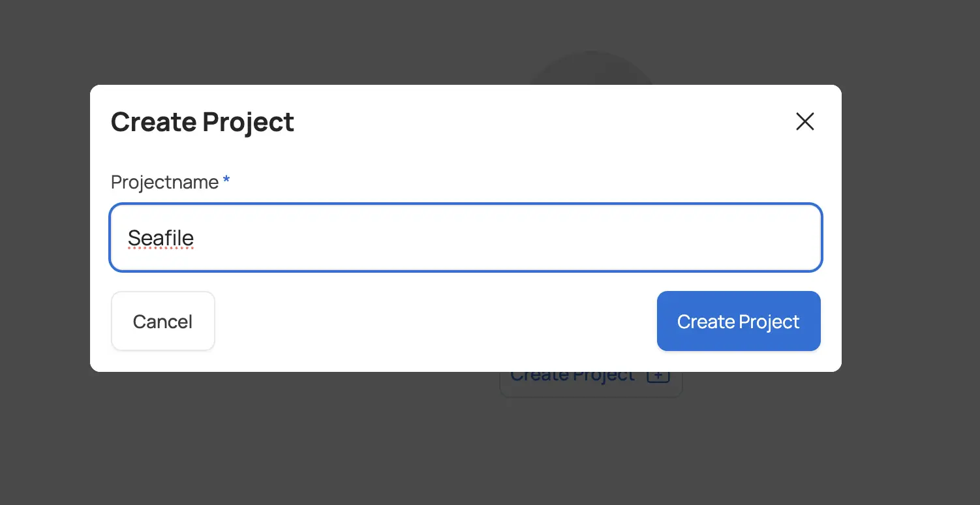Click the red squiggly-underlined Seafile text

(161, 237)
